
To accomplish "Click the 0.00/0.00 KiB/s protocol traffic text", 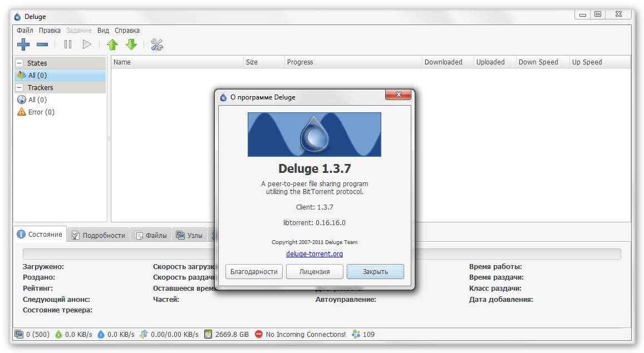I will (x=175, y=334).
